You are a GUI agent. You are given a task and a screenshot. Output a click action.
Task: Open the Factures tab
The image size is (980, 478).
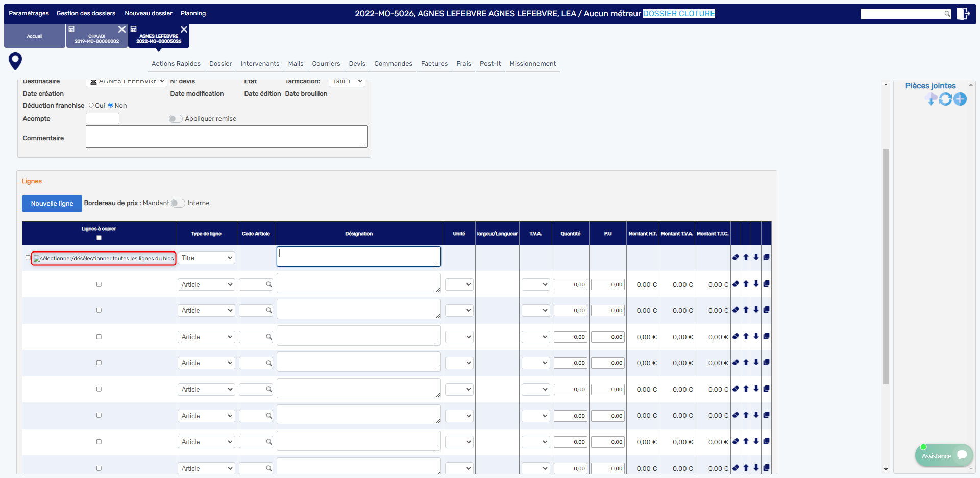click(x=434, y=64)
